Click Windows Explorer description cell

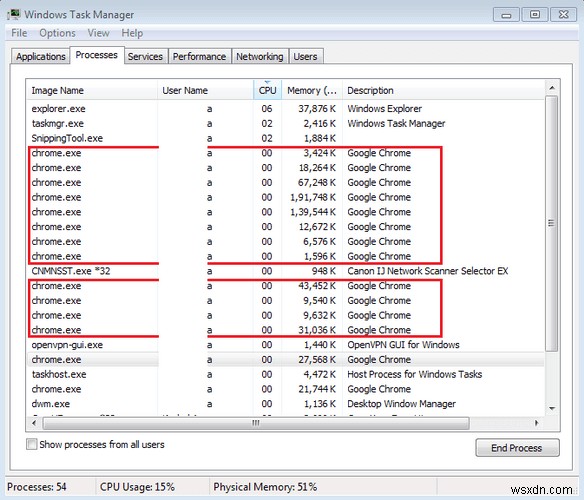point(384,109)
